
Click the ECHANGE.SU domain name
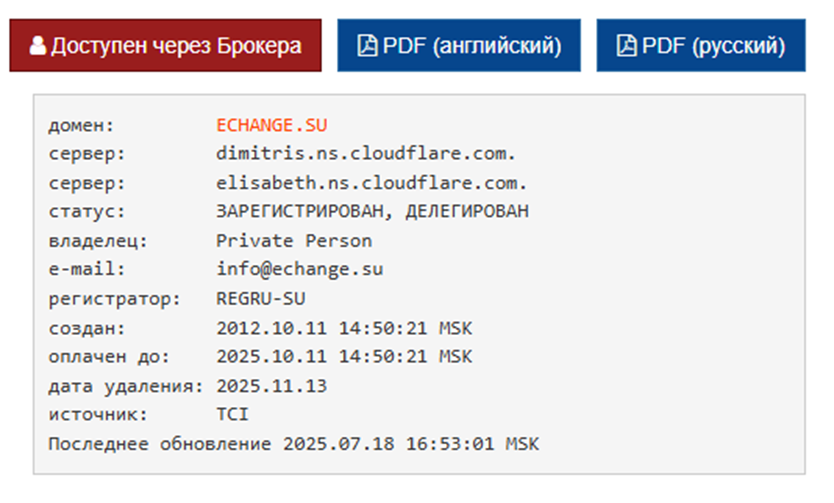(271, 125)
